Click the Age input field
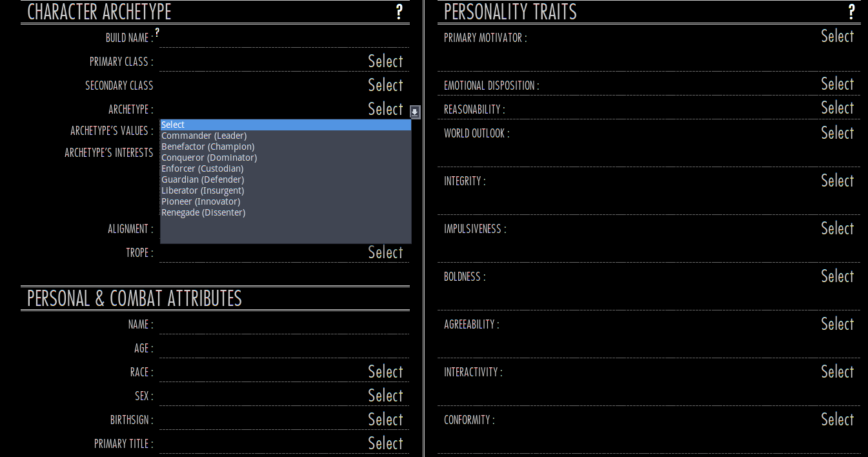The height and width of the screenshot is (457, 868). [284, 349]
